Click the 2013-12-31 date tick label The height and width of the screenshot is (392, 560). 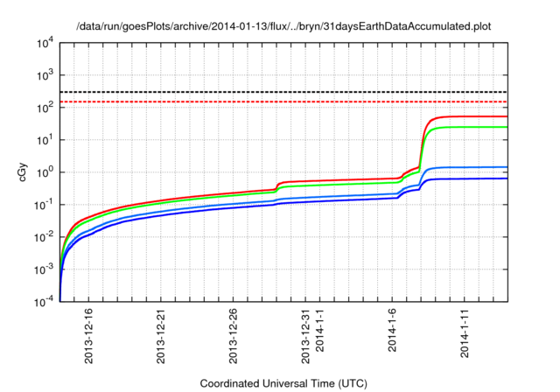[305, 336]
